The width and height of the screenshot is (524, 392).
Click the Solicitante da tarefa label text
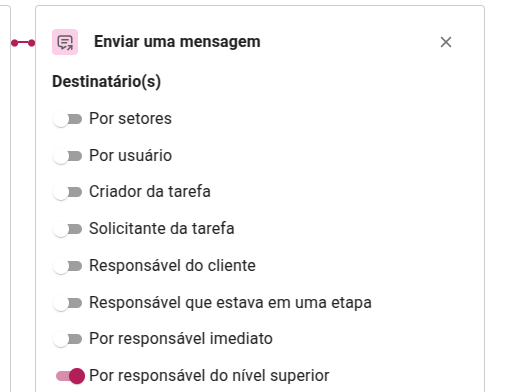[x=162, y=229]
